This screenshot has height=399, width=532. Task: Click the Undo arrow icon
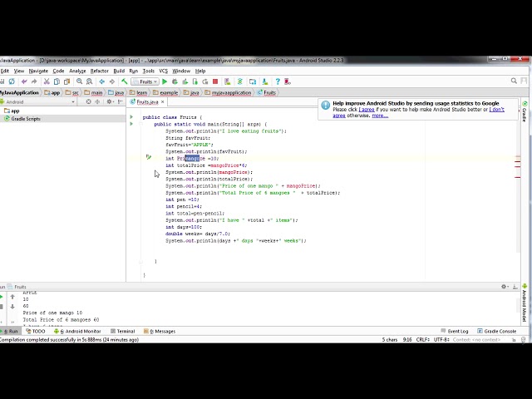[24, 81]
